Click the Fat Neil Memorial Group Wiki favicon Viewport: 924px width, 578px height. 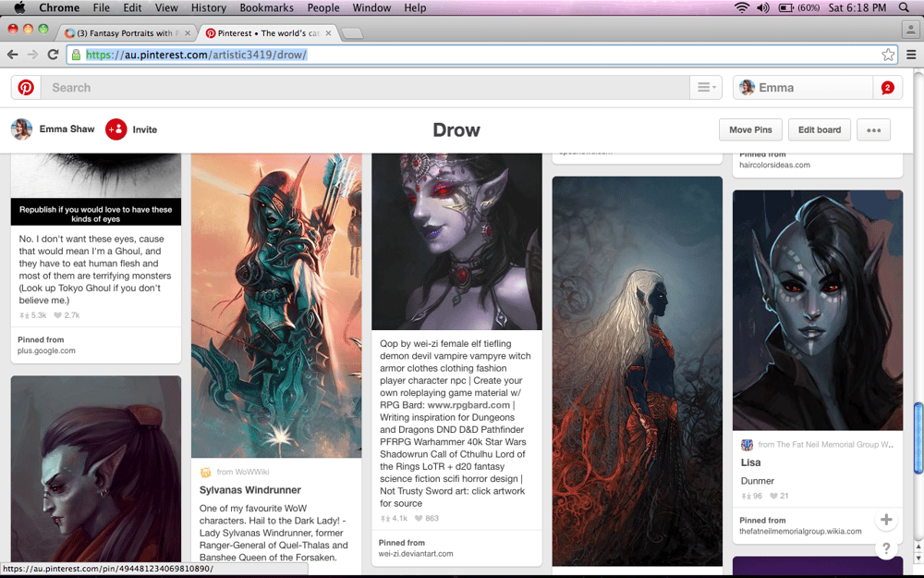click(747, 444)
